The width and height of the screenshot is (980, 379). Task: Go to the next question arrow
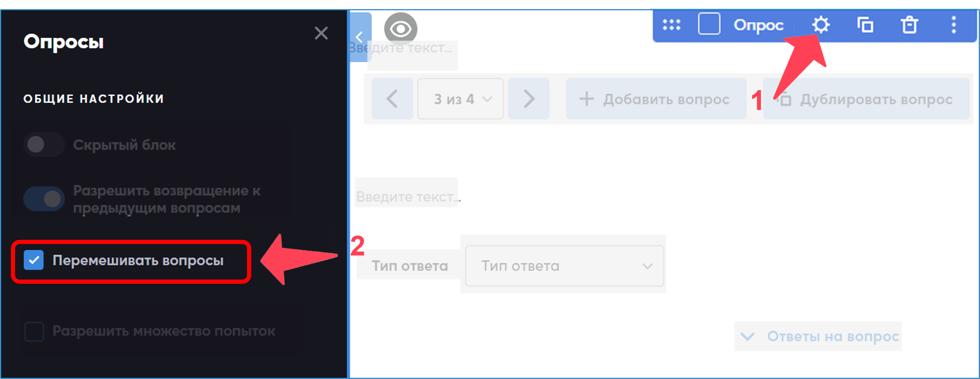click(528, 99)
